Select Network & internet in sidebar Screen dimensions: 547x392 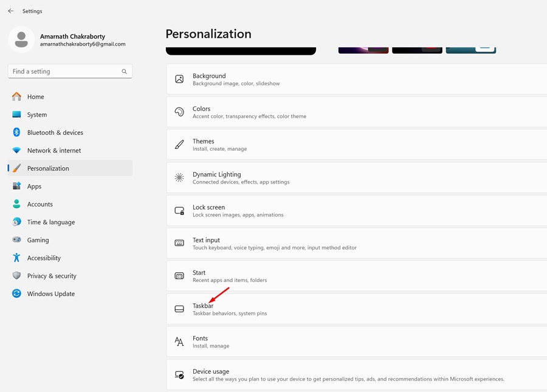tap(70, 150)
